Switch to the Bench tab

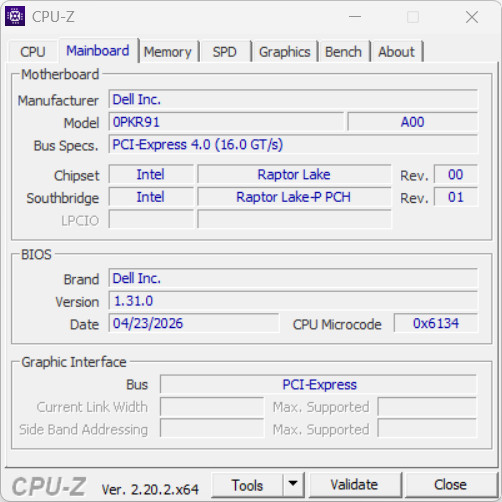click(343, 52)
